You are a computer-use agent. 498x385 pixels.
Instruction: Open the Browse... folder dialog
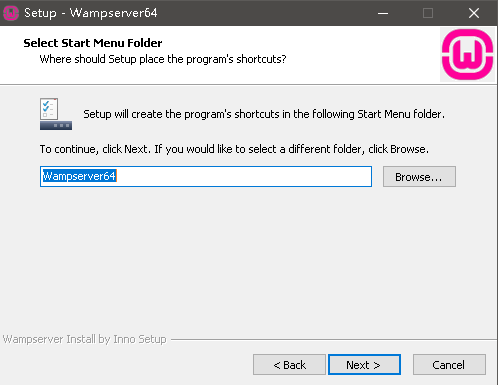[419, 177]
